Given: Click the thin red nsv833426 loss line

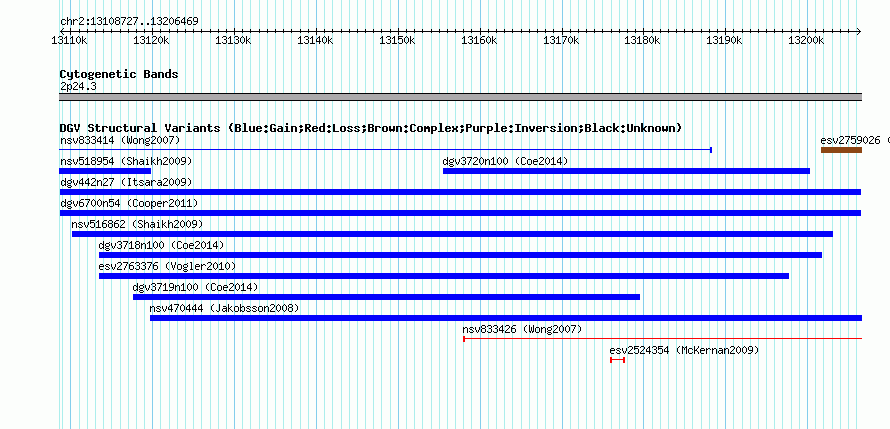Looking at the screenshot, I should click(x=662, y=339).
